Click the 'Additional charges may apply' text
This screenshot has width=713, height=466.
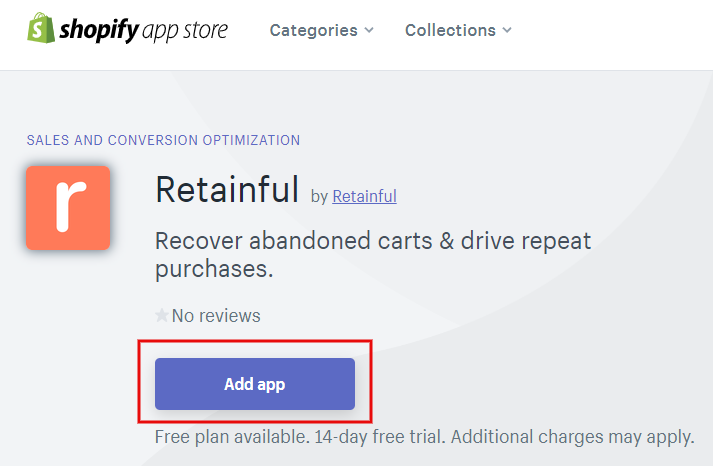click(572, 436)
